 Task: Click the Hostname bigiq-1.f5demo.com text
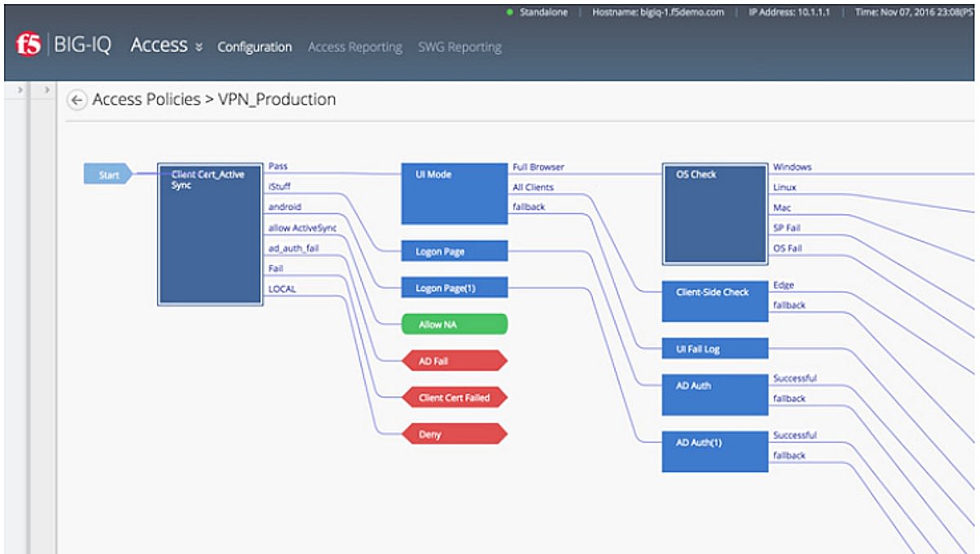[x=657, y=13]
